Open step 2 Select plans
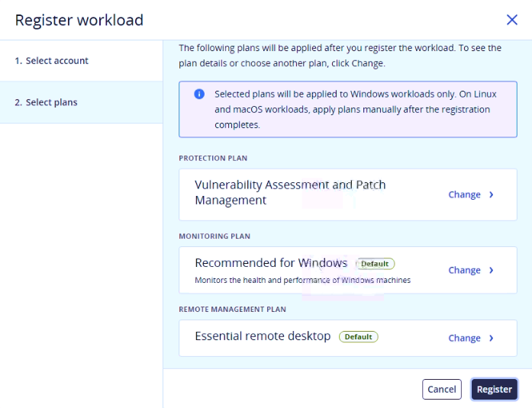532x408 pixels. pos(81,102)
